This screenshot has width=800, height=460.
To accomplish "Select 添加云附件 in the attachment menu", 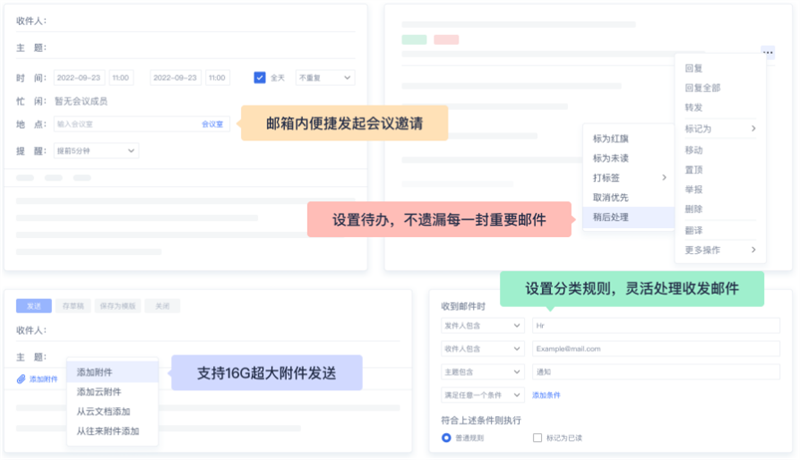I will coord(98,392).
